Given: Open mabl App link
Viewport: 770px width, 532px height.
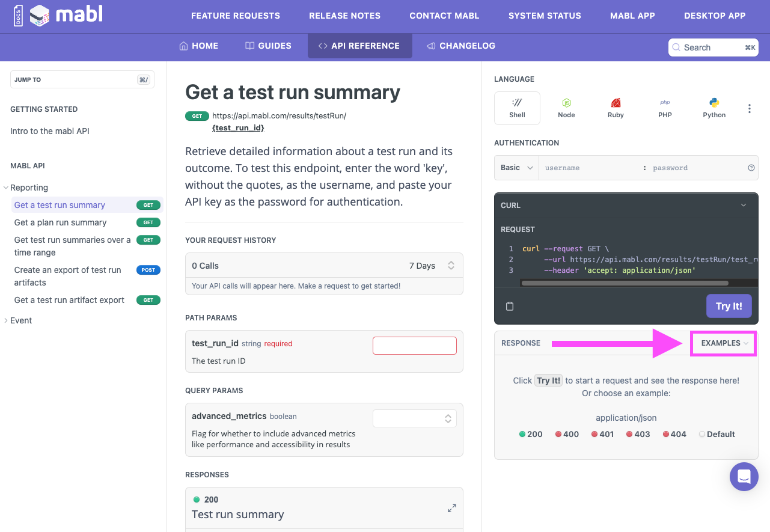Looking at the screenshot, I should click(x=632, y=16).
